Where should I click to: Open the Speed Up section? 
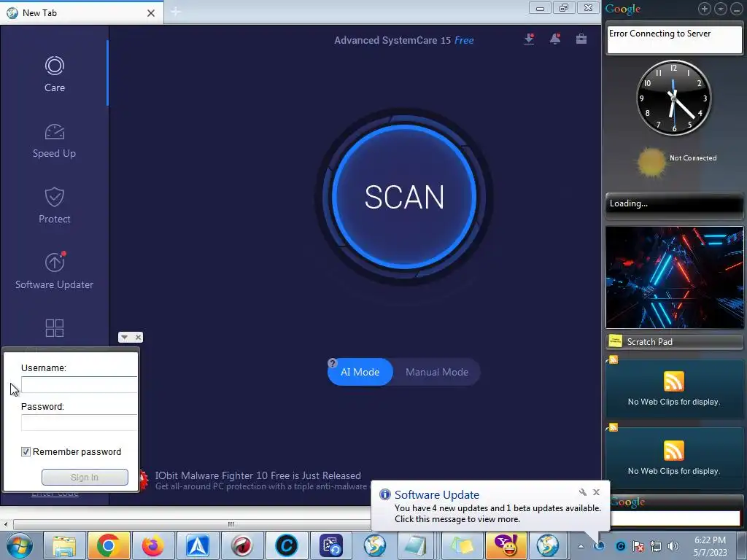54,141
